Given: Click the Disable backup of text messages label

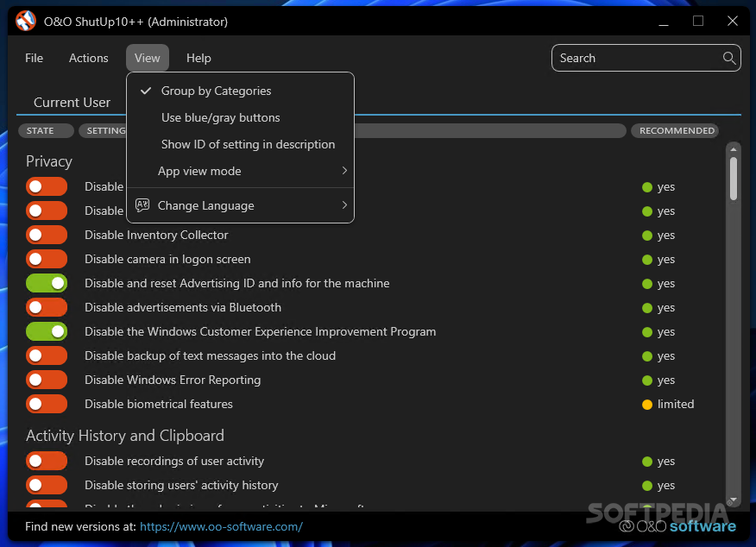Looking at the screenshot, I should click(x=211, y=355).
